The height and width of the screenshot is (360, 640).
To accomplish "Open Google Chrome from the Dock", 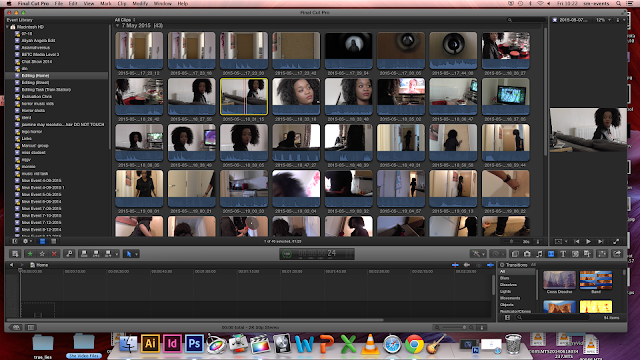I will (414, 344).
